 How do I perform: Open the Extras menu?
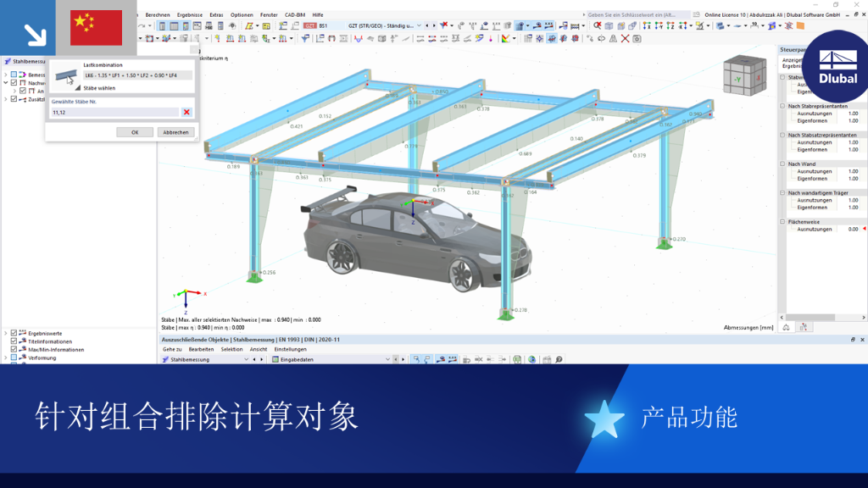pos(216,15)
